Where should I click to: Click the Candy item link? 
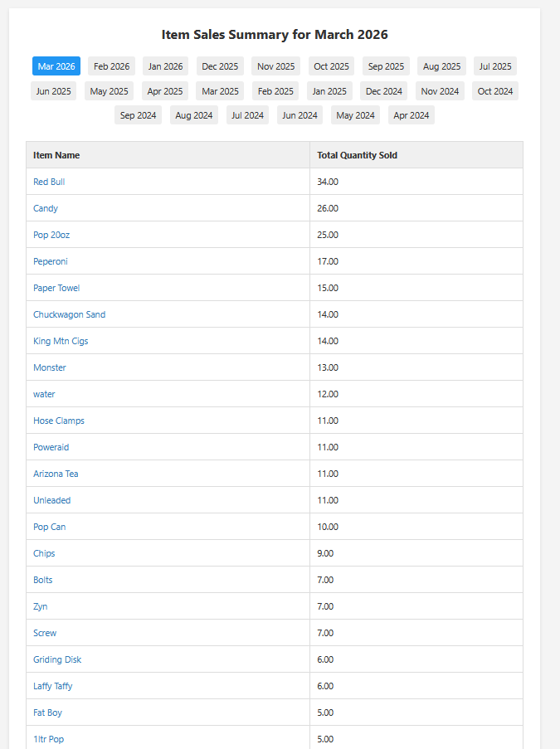tap(46, 208)
